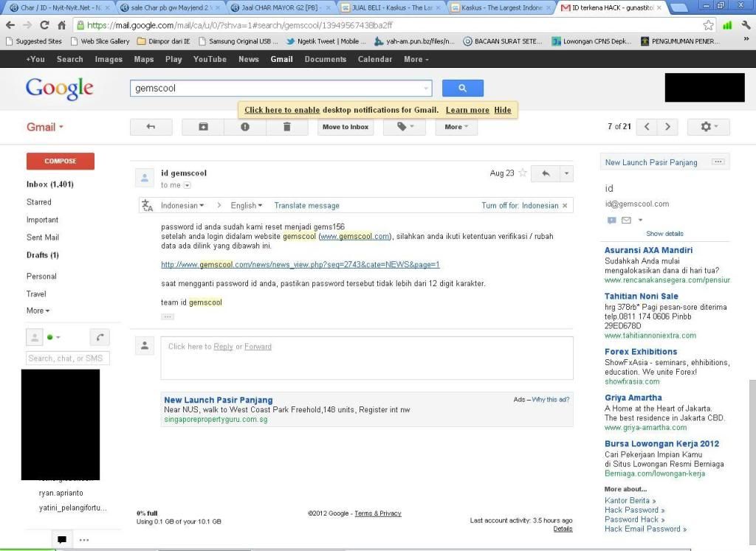
Task: Hide the desktop notifications banner
Action: [x=502, y=110]
